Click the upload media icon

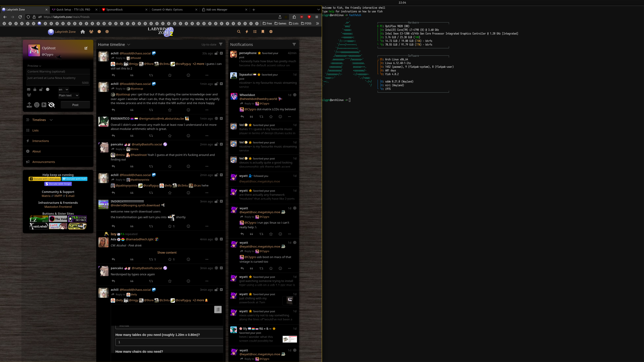click(x=29, y=105)
